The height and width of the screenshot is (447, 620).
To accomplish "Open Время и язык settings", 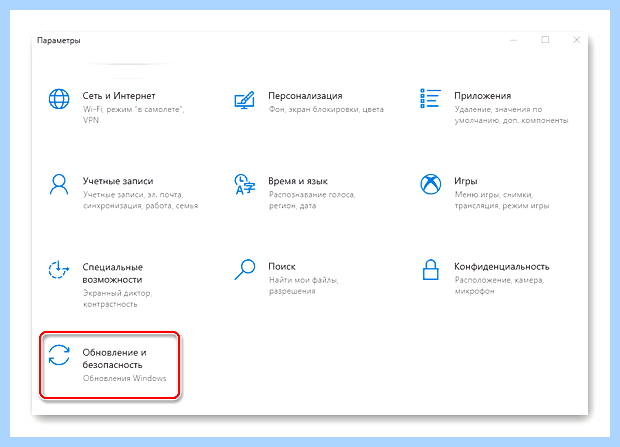I will (x=298, y=181).
